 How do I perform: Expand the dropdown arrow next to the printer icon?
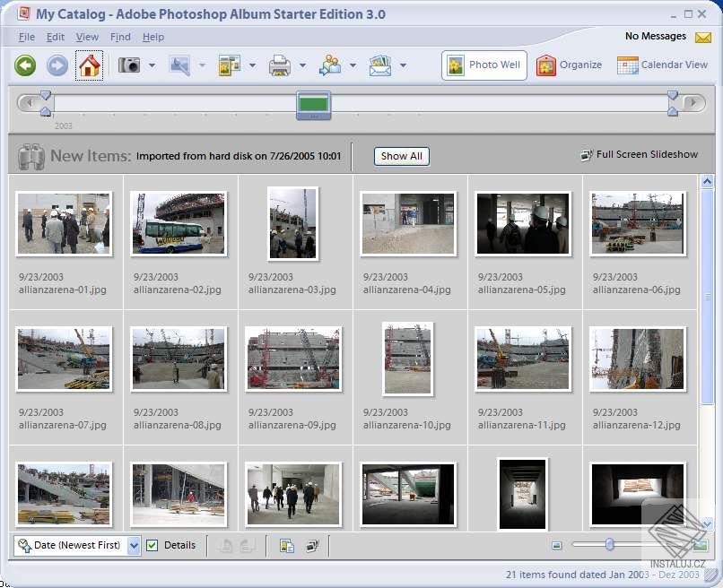pos(302,65)
